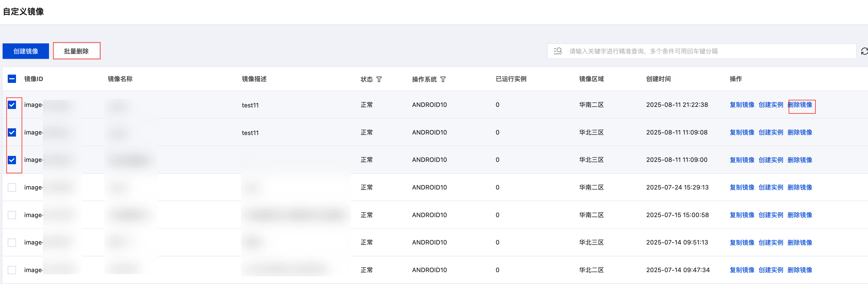Screen dimensions: 868x284
Task: Click 创建实例 for the 09:47:34 image
Action: point(771,270)
